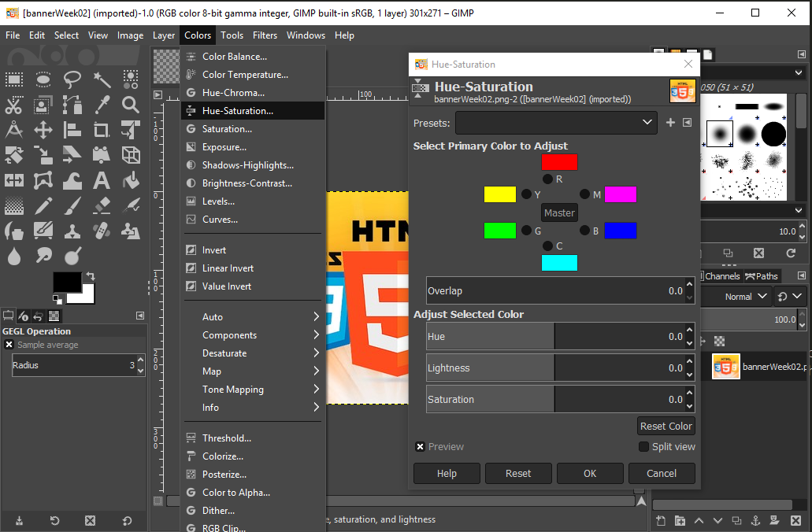The image size is (812, 532).
Task: Expand the Auto submenu
Action: (253, 316)
